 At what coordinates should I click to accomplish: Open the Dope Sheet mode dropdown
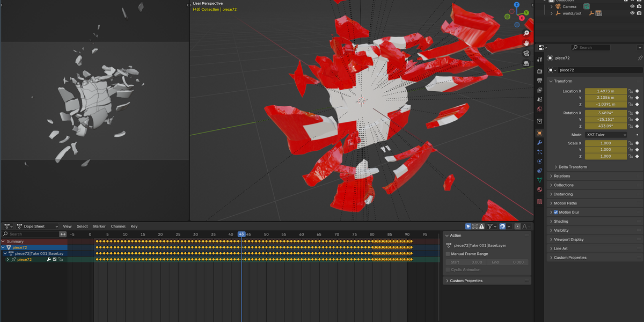pos(38,226)
